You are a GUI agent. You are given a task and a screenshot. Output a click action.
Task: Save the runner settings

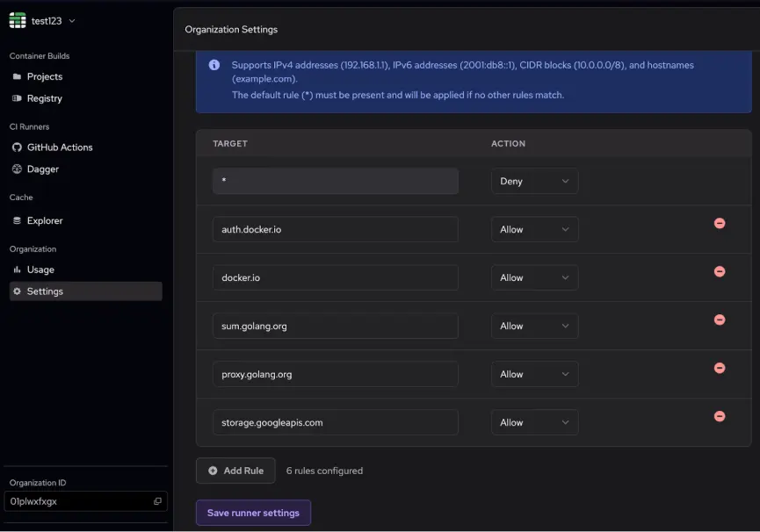253,512
